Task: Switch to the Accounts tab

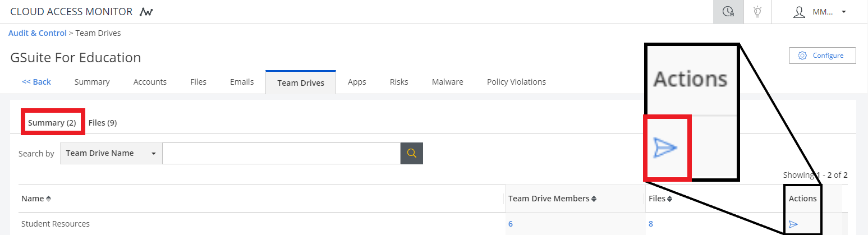Action: pyautogui.click(x=150, y=82)
